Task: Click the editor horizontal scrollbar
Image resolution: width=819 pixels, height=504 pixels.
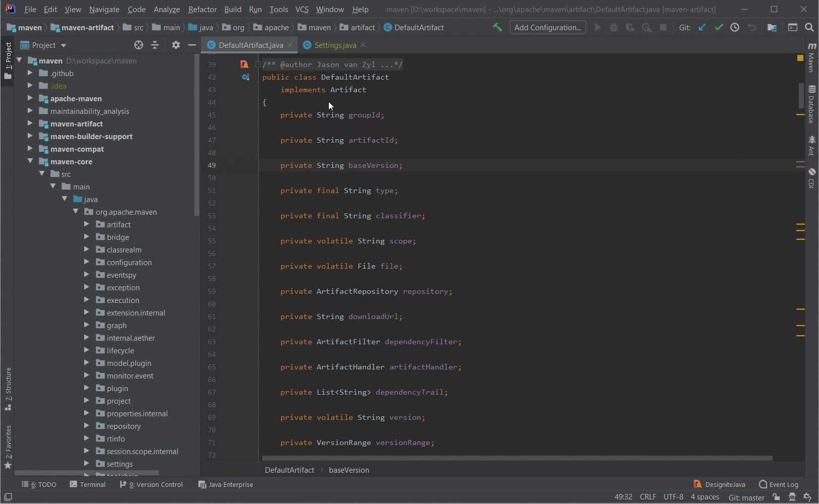Action: [517, 458]
